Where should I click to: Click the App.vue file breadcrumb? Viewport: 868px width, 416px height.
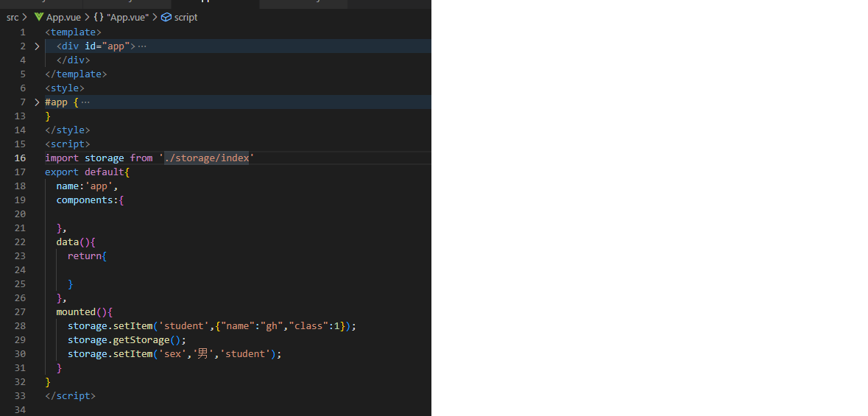point(63,17)
